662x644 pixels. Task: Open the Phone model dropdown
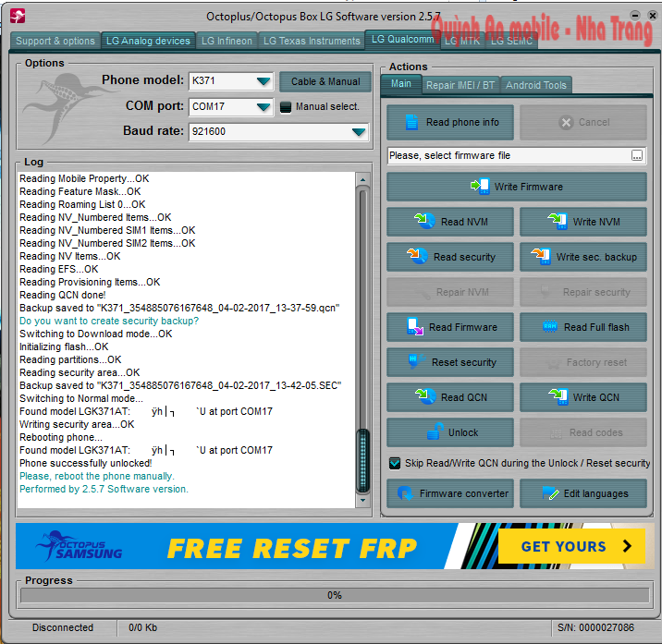click(x=264, y=81)
